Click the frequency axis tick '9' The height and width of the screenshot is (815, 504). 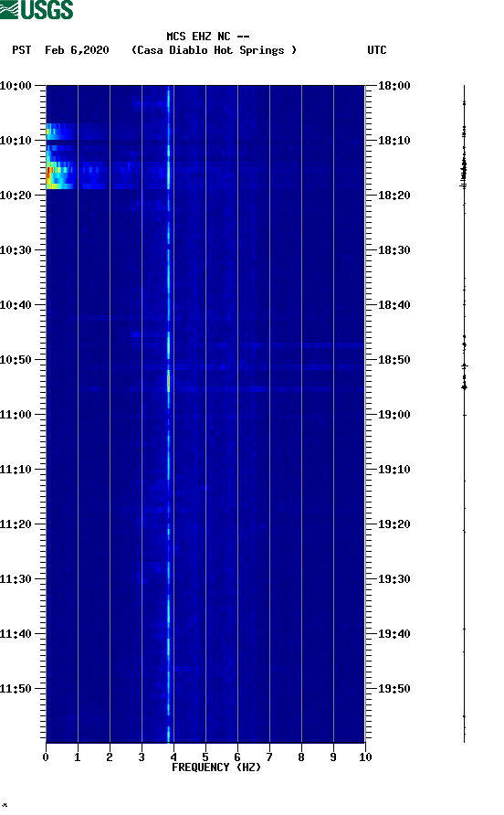pyautogui.click(x=333, y=757)
